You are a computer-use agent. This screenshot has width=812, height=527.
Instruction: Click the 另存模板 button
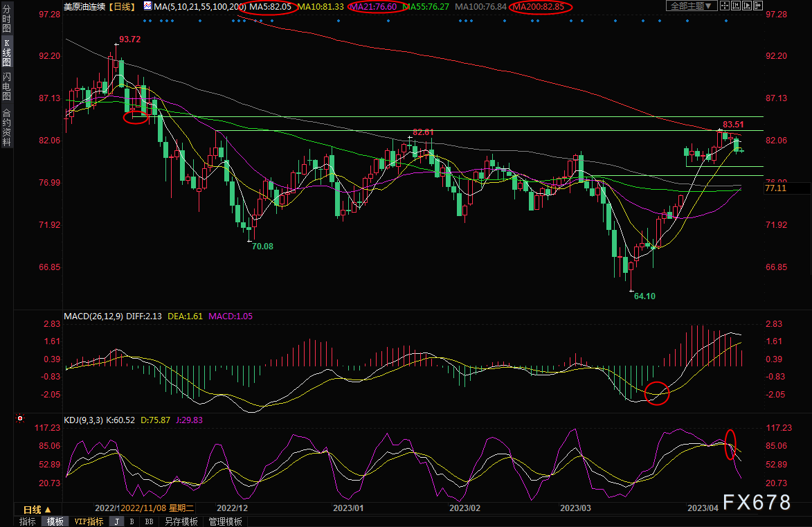click(181, 521)
